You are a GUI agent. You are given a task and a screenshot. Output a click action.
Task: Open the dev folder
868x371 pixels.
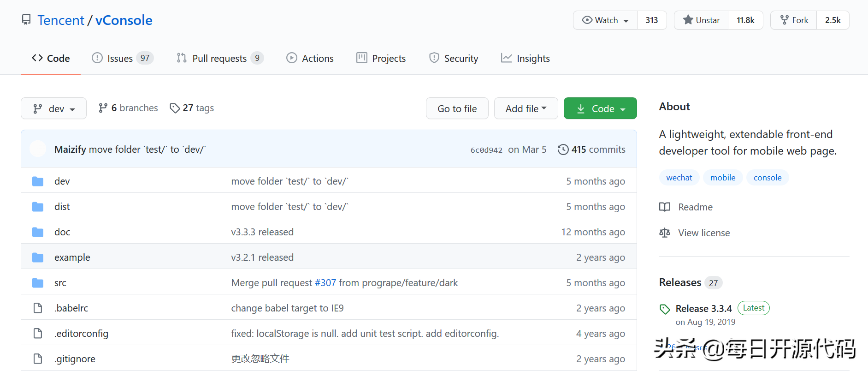tap(62, 181)
